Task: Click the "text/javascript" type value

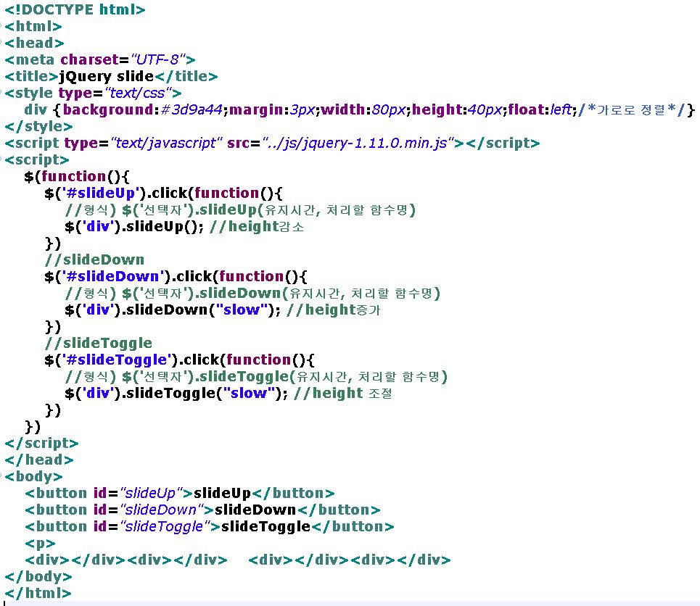Action: [x=167, y=144]
